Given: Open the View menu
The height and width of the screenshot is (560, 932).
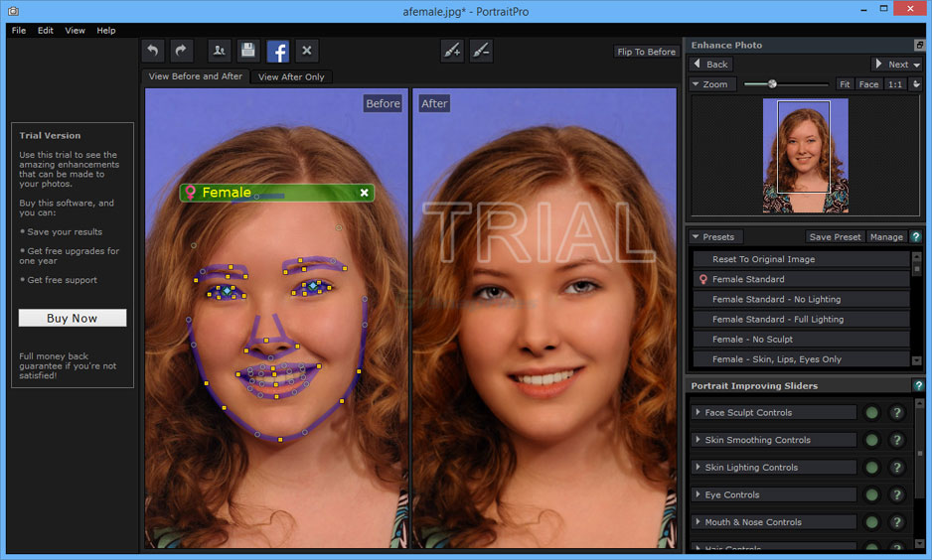Looking at the screenshot, I should (75, 31).
